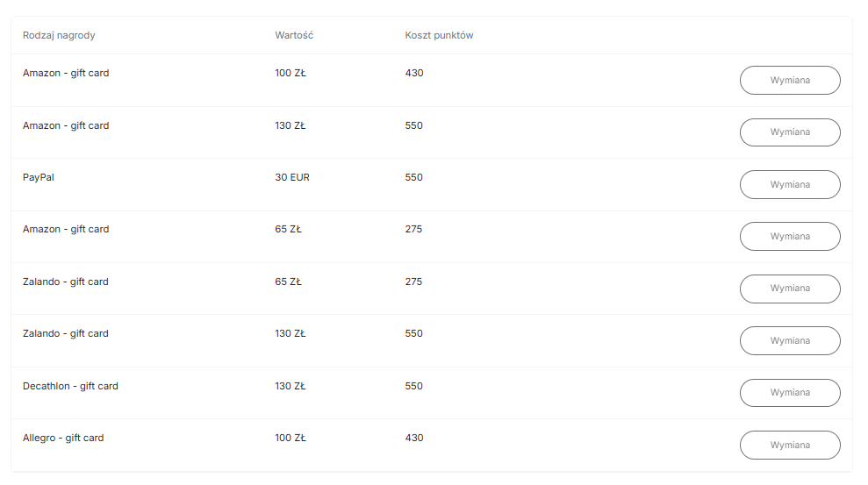
Task: Click the 30 EUR value cell
Action: click(292, 177)
